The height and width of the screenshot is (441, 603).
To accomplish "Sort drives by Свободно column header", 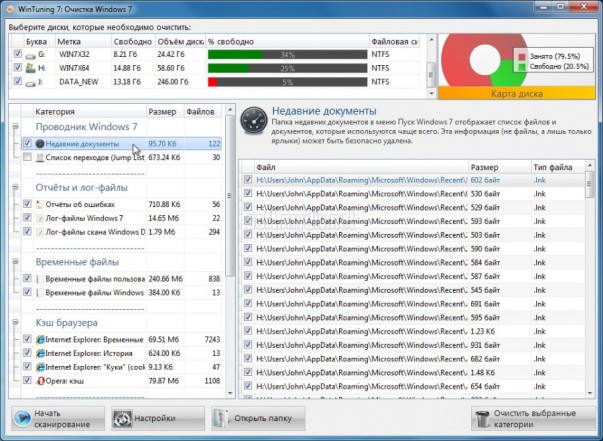I will [x=133, y=41].
